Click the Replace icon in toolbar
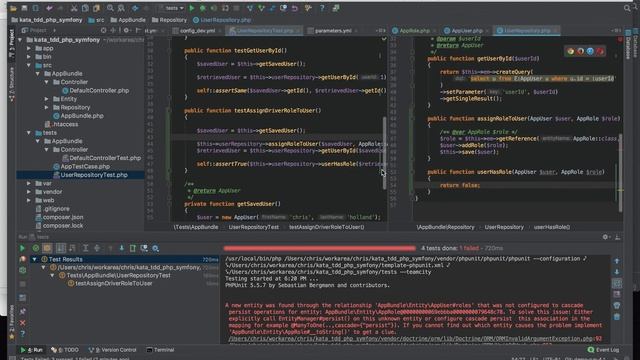 coord(121,8)
